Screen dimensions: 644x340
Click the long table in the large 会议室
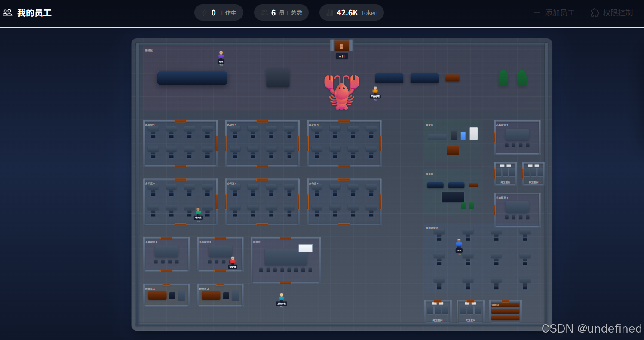coord(286,257)
